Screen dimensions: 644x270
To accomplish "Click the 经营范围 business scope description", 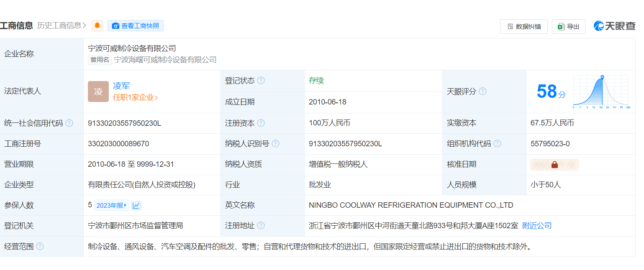I will click(310, 246).
